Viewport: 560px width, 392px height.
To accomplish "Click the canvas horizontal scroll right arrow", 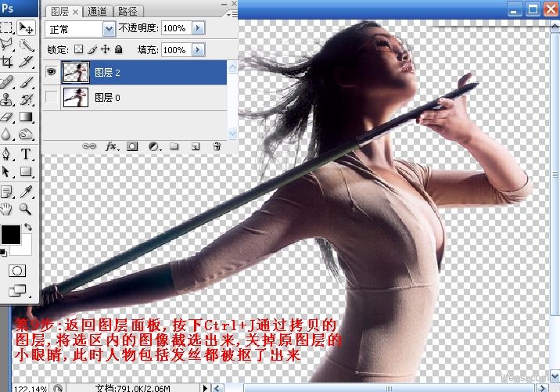I will tap(542, 388).
